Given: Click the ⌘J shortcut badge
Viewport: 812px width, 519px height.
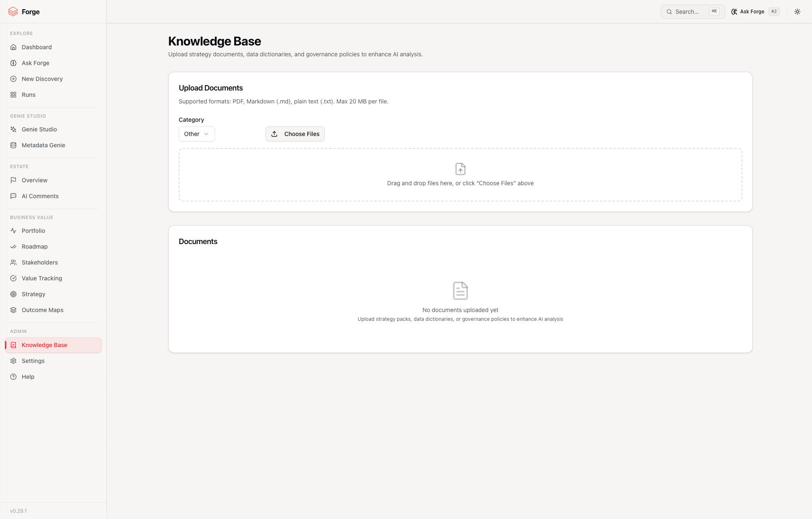Looking at the screenshot, I should pos(774,12).
